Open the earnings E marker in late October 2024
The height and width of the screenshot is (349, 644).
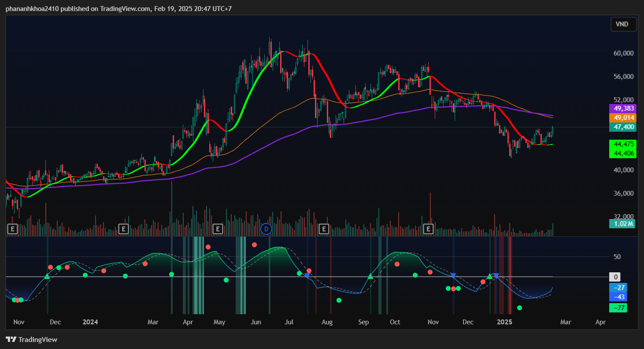428,229
